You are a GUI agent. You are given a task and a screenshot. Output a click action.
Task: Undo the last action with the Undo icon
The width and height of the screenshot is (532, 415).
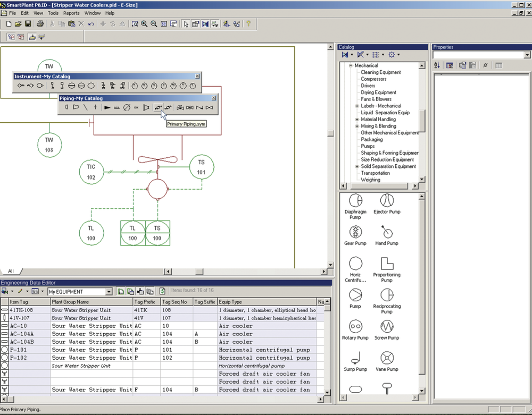coord(91,24)
